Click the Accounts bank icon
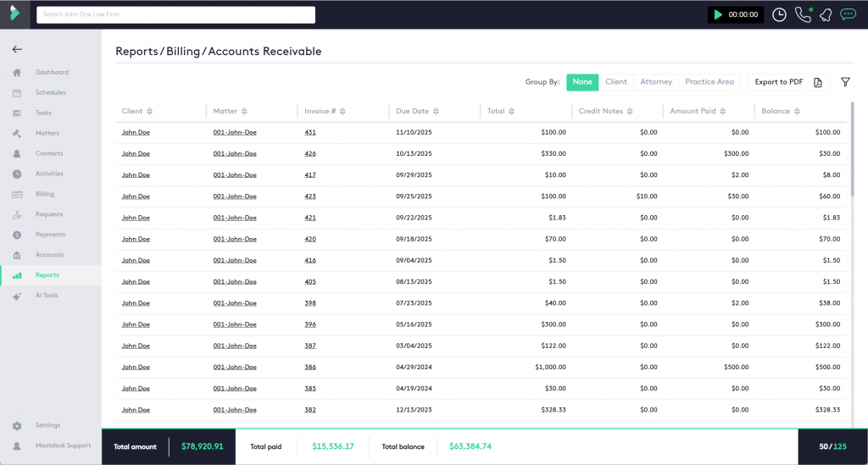 [x=17, y=255]
